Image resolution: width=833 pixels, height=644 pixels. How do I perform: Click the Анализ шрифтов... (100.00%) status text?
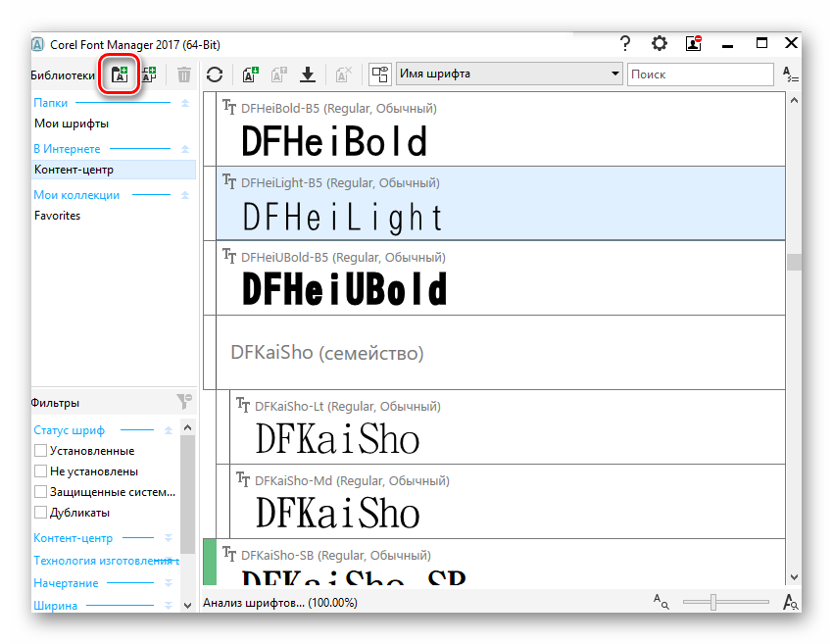[280, 603]
